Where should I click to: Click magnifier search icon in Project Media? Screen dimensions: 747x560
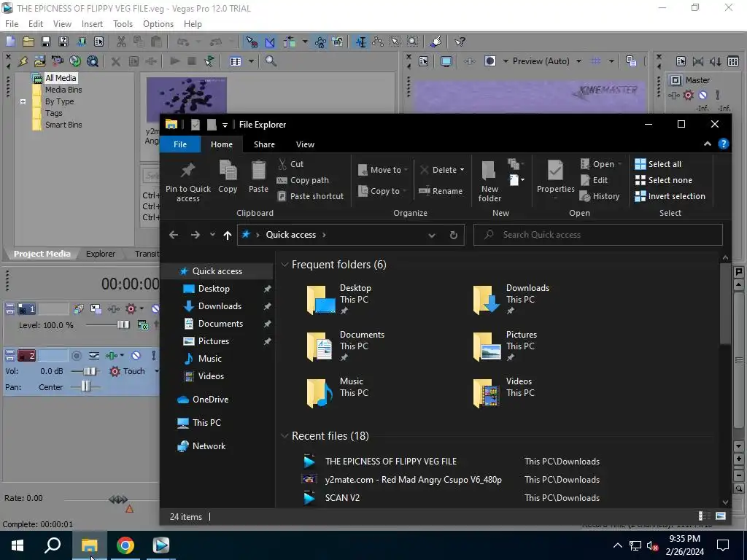tap(271, 61)
